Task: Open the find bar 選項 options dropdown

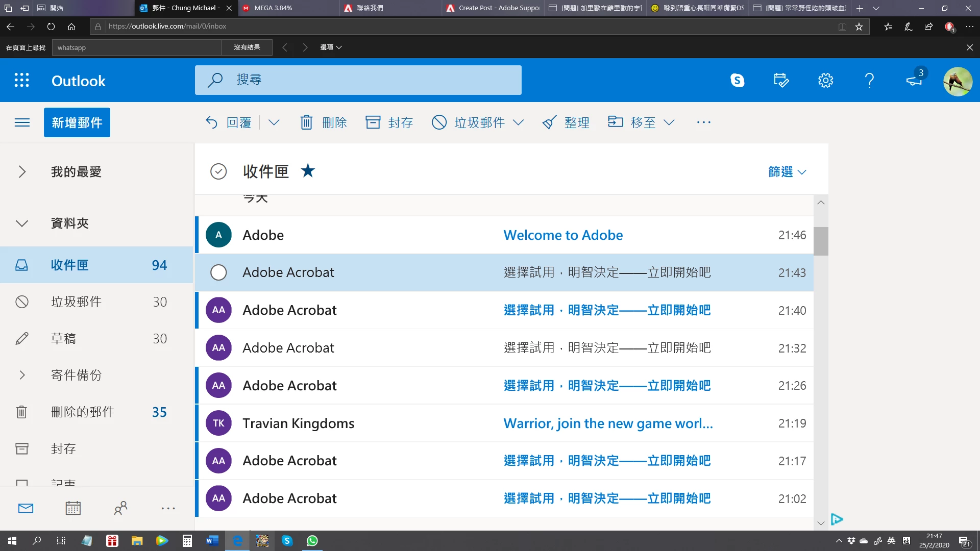Action: 331,47
